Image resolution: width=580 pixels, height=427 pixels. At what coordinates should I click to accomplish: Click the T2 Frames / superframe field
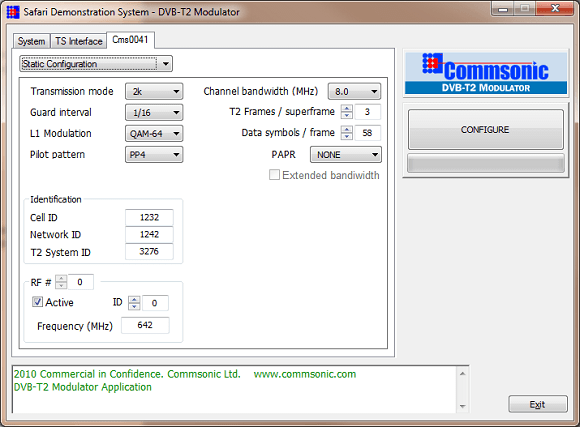(x=367, y=112)
